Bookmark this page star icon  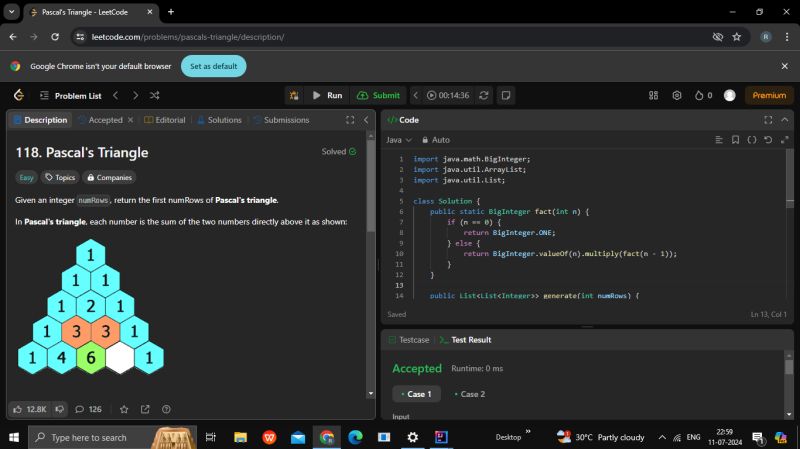coord(737,37)
